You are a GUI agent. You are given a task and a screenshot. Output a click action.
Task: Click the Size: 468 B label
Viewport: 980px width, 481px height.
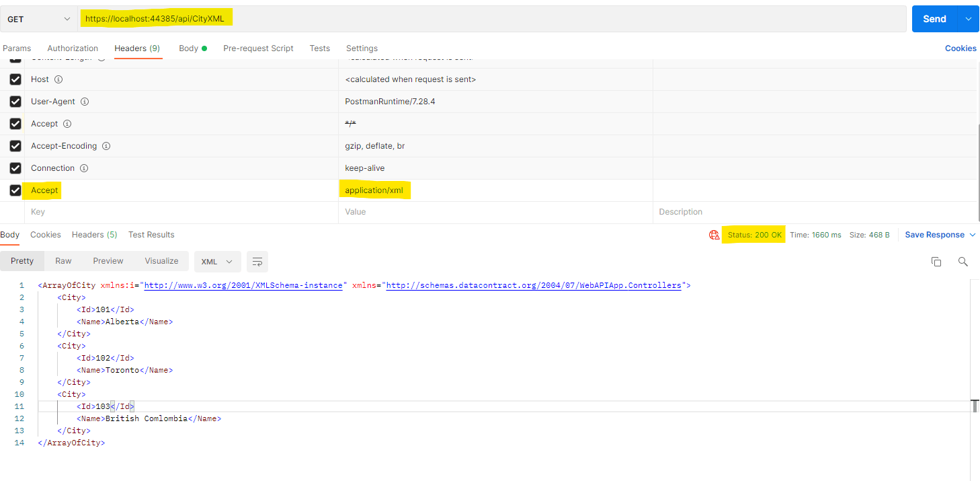click(870, 235)
